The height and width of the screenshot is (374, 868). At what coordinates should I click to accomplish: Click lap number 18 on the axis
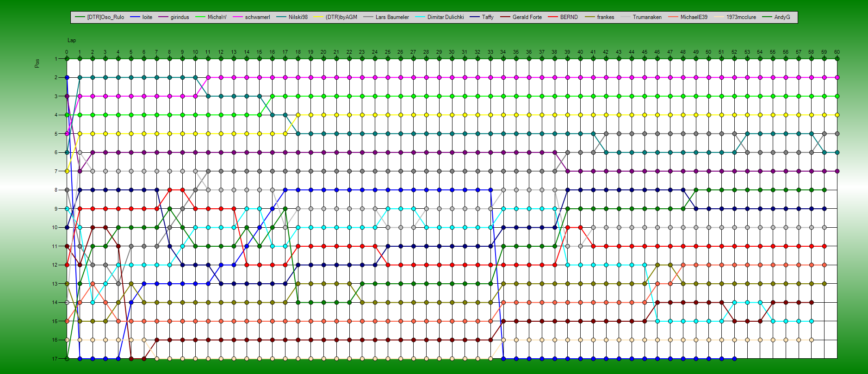pyautogui.click(x=298, y=52)
